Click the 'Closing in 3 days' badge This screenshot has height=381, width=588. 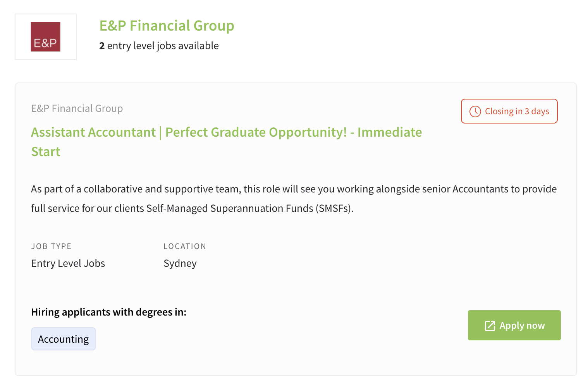[509, 111]
